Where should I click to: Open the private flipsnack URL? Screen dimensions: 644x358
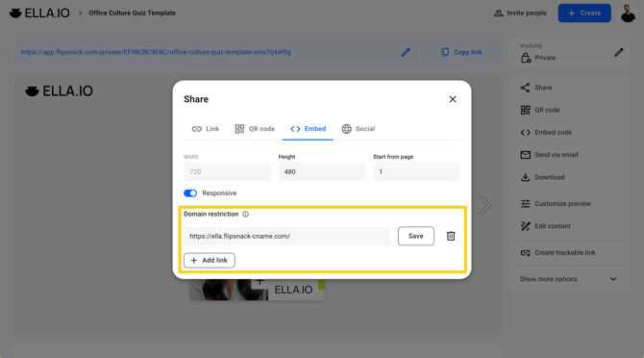tap(156, 52)
